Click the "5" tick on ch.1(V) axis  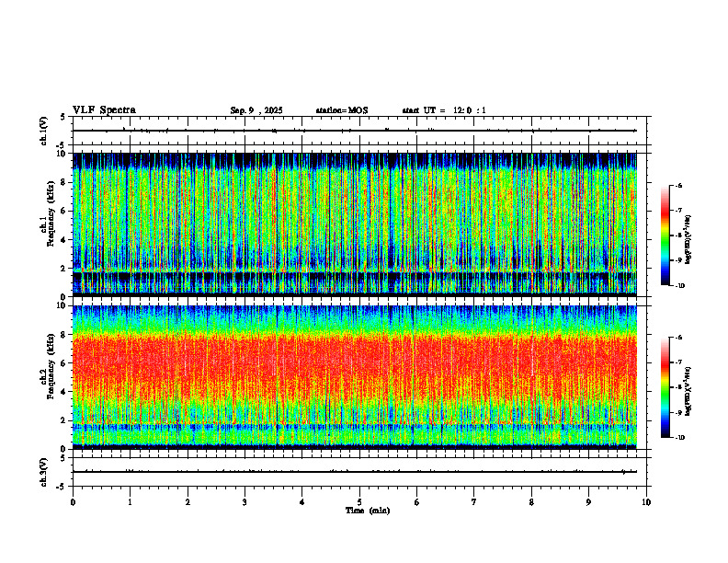[x=64, y=117]
